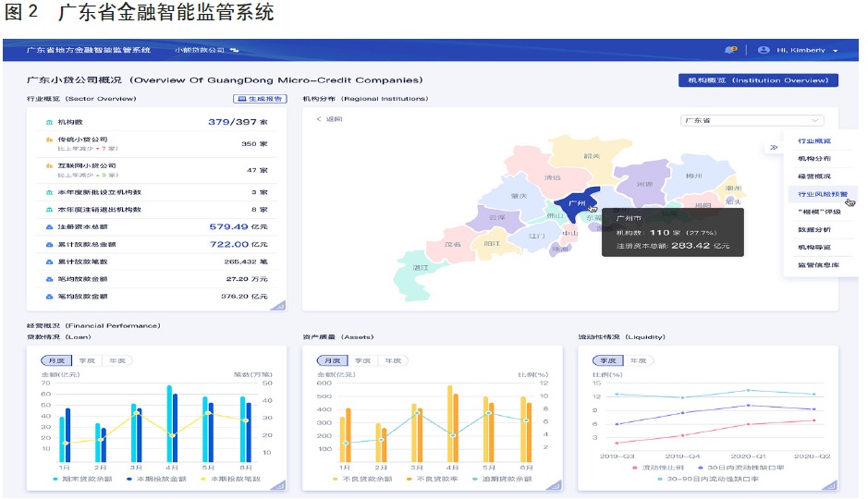Open the notification bell in header

731,50
